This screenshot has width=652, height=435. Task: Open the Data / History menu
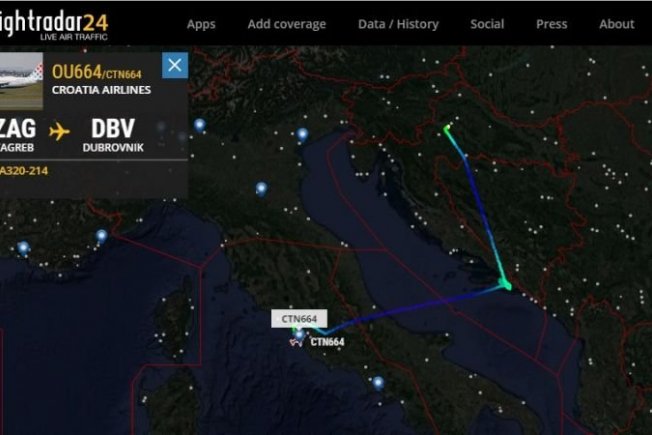pos(398,24)
